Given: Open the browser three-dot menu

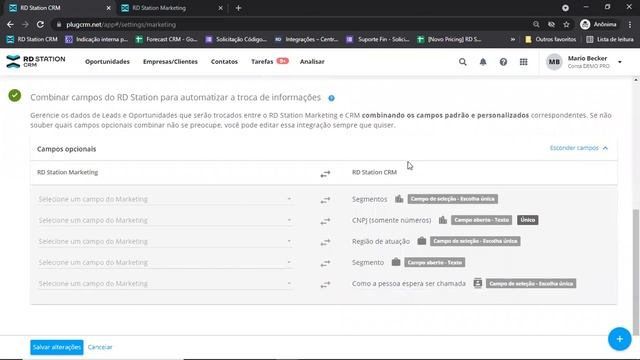Looking at the screenshot, I should click(x=630, y=24).
